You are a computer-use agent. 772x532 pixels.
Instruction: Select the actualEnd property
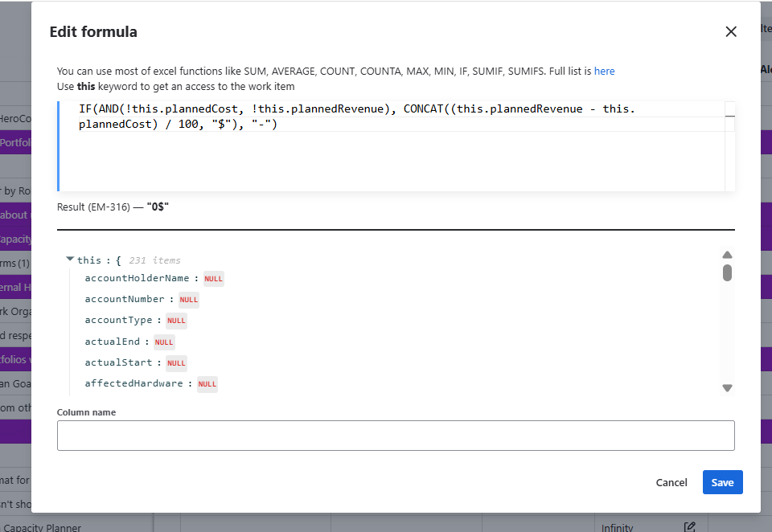(113, 342)
